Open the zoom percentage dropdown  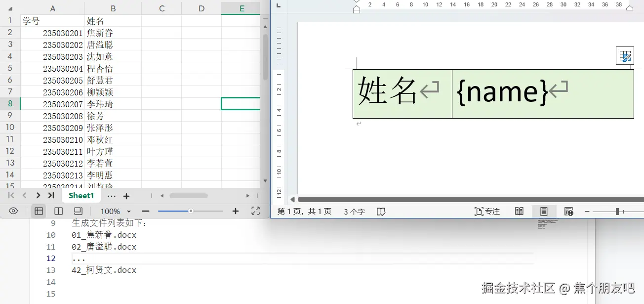tap(115, 211)
